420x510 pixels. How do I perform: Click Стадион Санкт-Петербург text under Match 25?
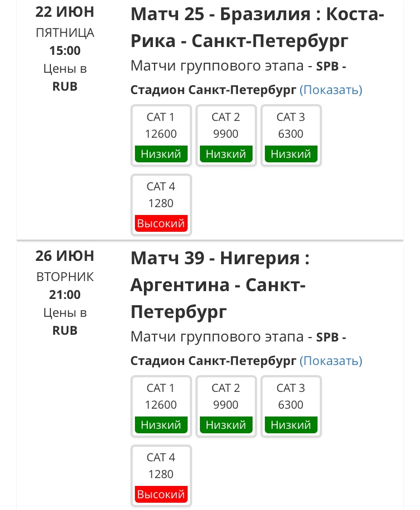[213, 90]
